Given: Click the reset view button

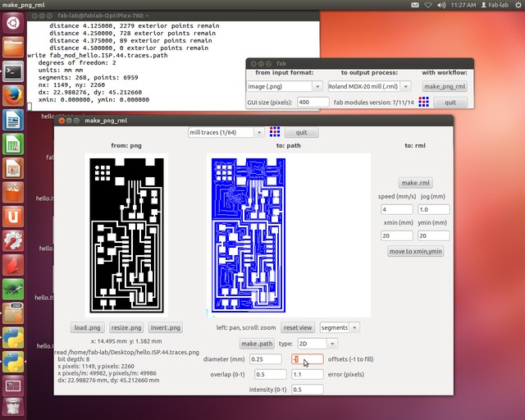Looking at the screenshot, I should [x=298, y=327].
